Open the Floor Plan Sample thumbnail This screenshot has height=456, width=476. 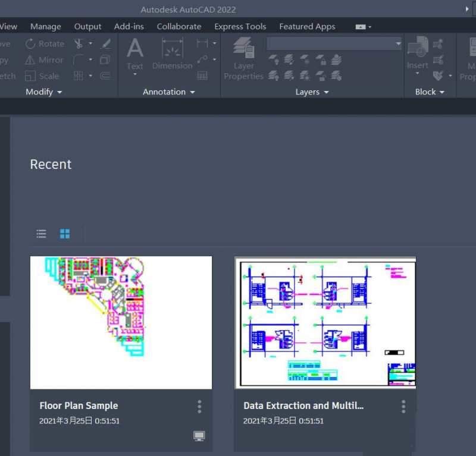click(121, 322)
